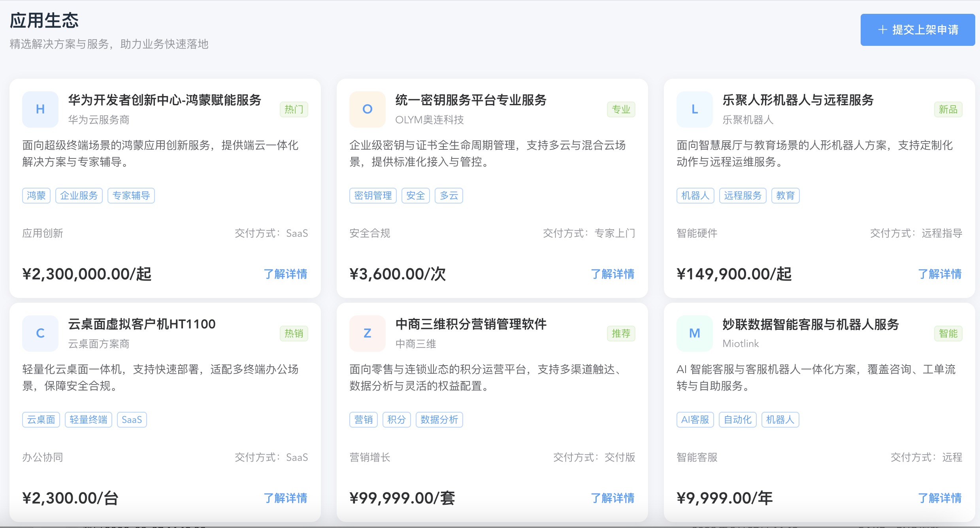Open 了解详情 for 统一密钥服务平台
Viewport: 980px width, 528px height.
pos(612,274)
